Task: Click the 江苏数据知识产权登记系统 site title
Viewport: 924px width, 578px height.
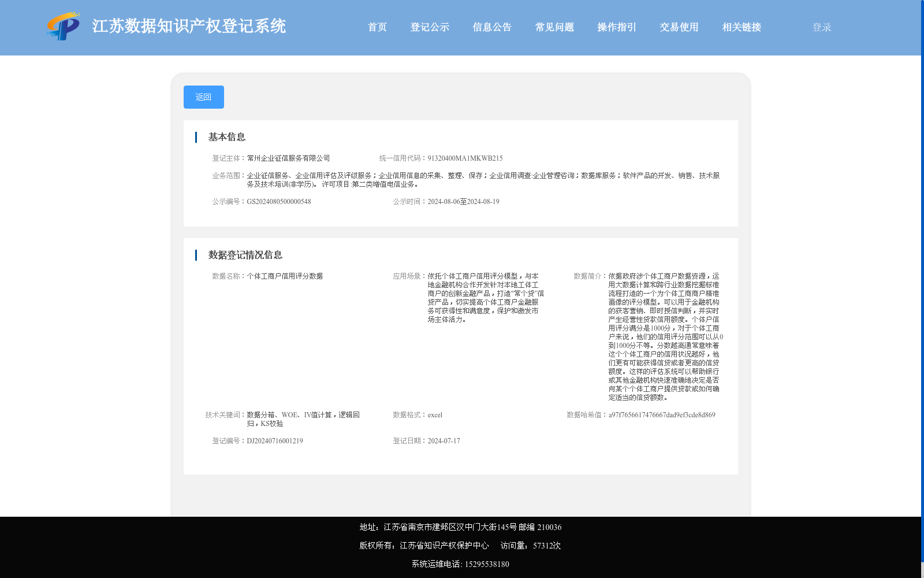Action: tap(189, 26)
